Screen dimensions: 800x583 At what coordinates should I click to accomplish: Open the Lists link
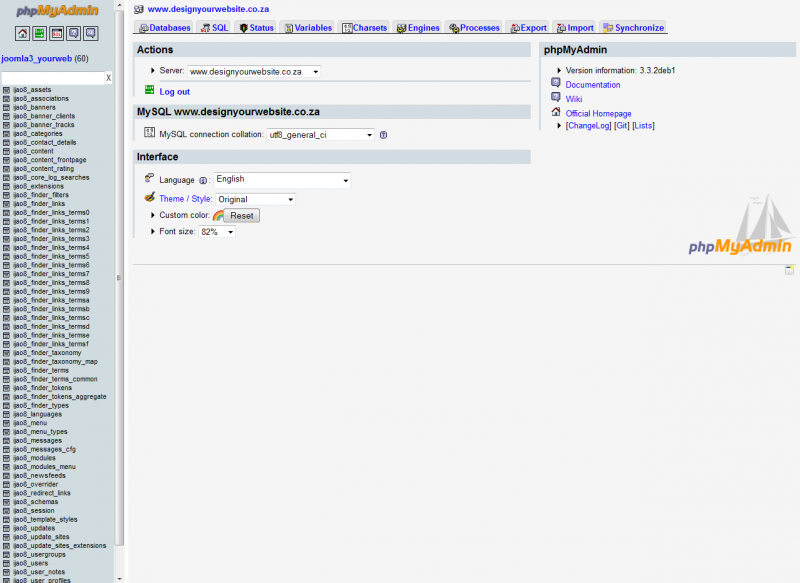coord(643,125)
